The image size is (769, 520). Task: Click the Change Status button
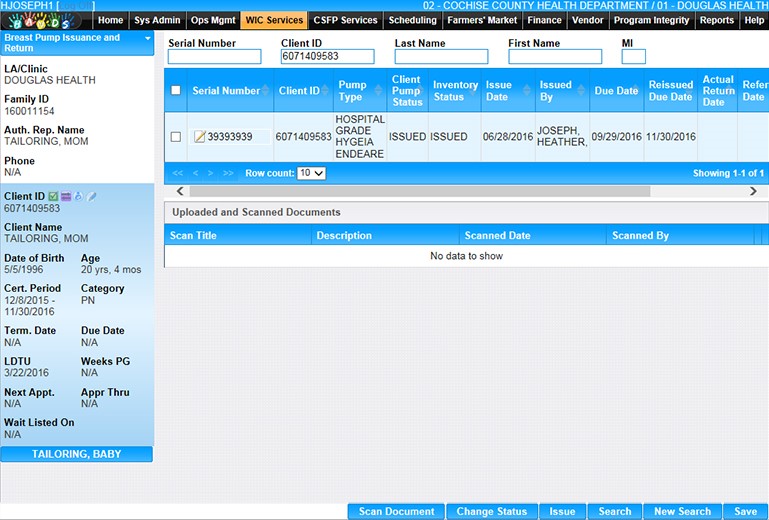(491, 511)
